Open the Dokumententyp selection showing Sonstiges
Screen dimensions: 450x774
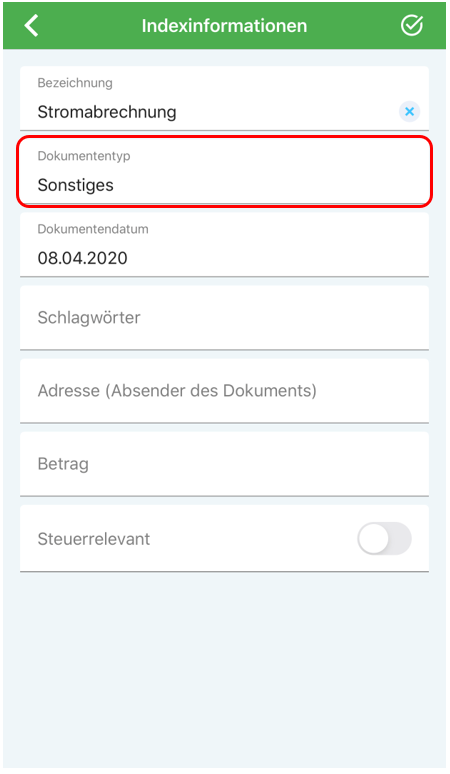(x=225, y=171)
